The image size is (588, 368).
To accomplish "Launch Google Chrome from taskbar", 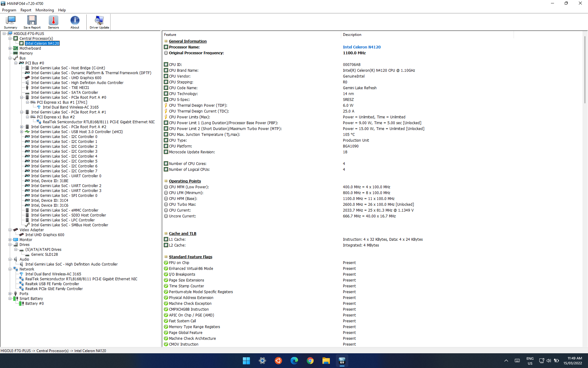I will (310, 361).
